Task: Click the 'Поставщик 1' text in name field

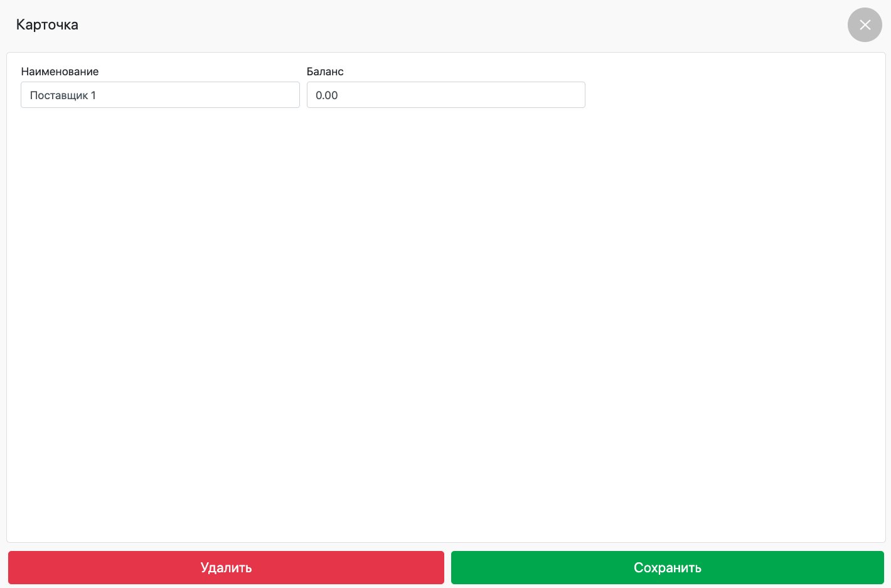Action: pos(63,95)
